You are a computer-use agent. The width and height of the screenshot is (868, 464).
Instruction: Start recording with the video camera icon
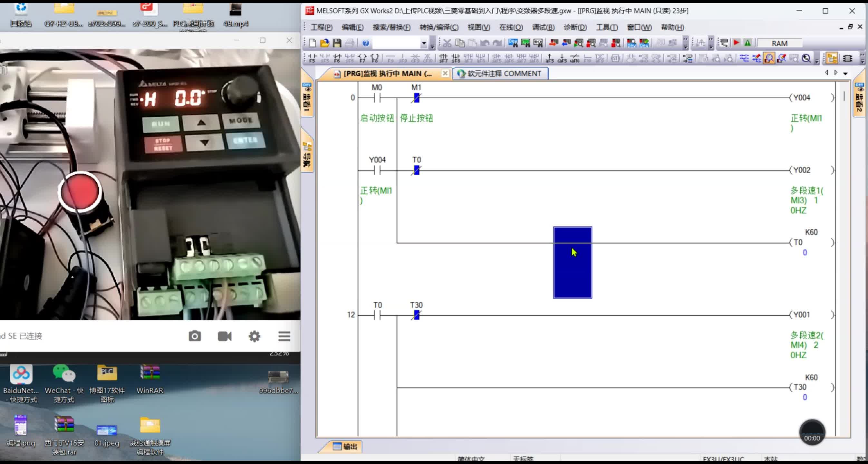pyautogui.click(x=225, y=336)
